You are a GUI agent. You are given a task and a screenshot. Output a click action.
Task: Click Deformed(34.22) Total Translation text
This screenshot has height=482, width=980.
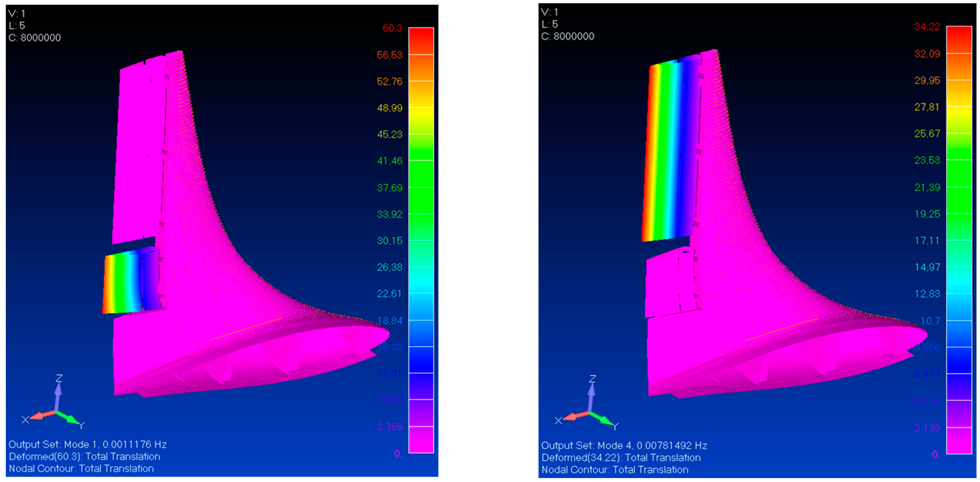pyautogui.click(x=621, y=458)
